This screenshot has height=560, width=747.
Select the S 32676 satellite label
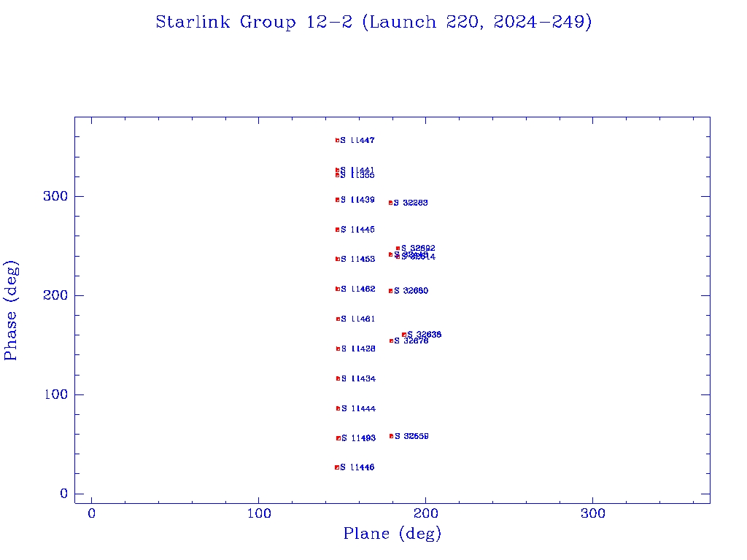[411, 341]
